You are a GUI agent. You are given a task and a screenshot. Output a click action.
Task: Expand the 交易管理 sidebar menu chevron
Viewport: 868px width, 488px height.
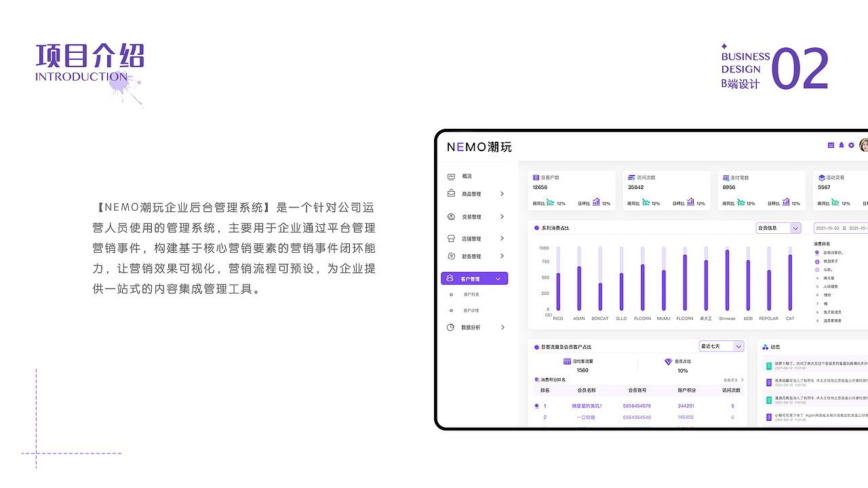pyautogui.click(x=502, y=217)
